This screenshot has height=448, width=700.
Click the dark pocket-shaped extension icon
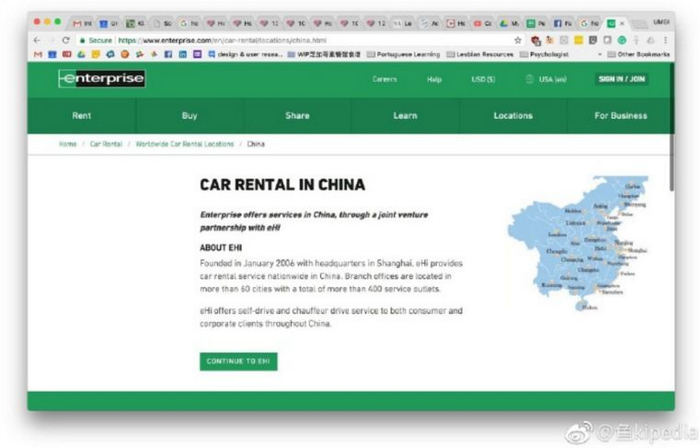click(593, 40)
